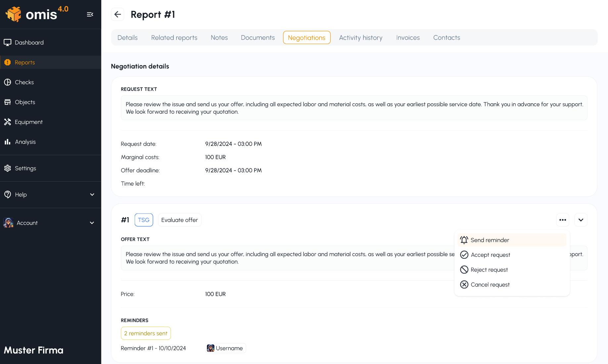This screenshot has width=608, height=364.
Task: Open the three-dot actions menu on offer #1
Action: (562, 220)
